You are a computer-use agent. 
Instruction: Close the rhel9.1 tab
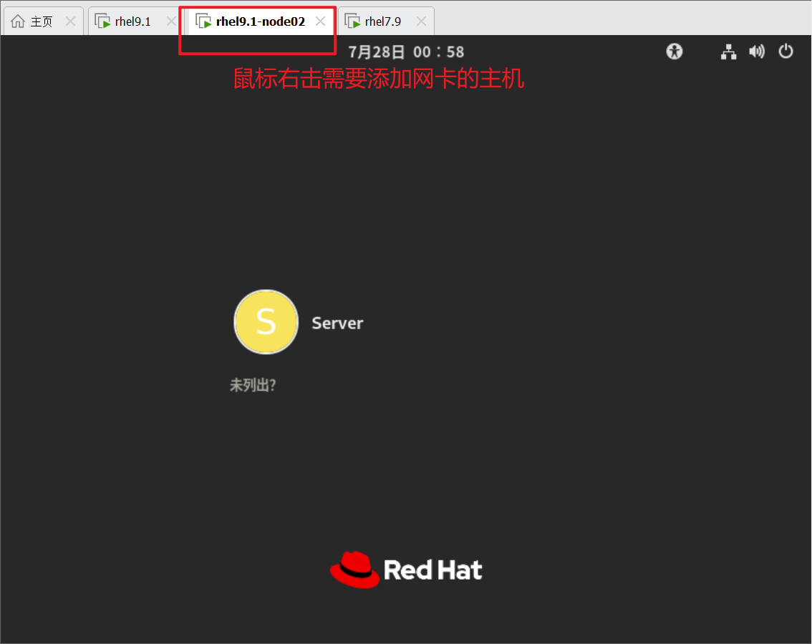click(171, 21)
